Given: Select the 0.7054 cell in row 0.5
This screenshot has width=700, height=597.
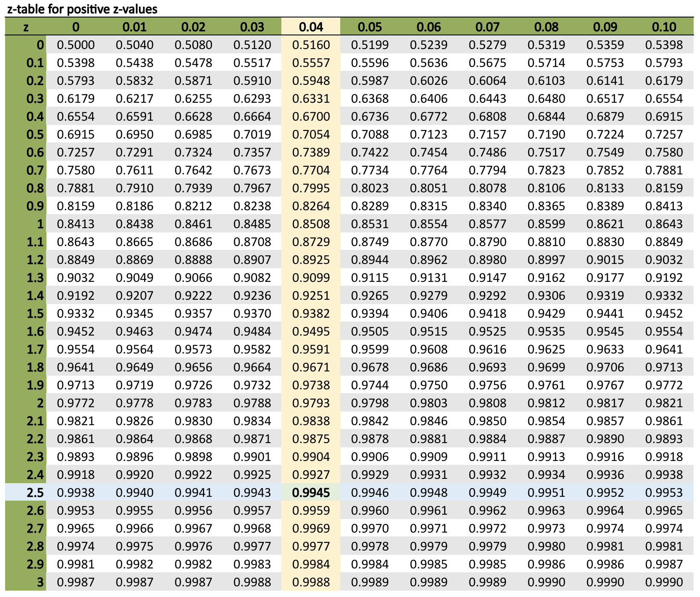Looking at the screenshot, I should (311, 134).
